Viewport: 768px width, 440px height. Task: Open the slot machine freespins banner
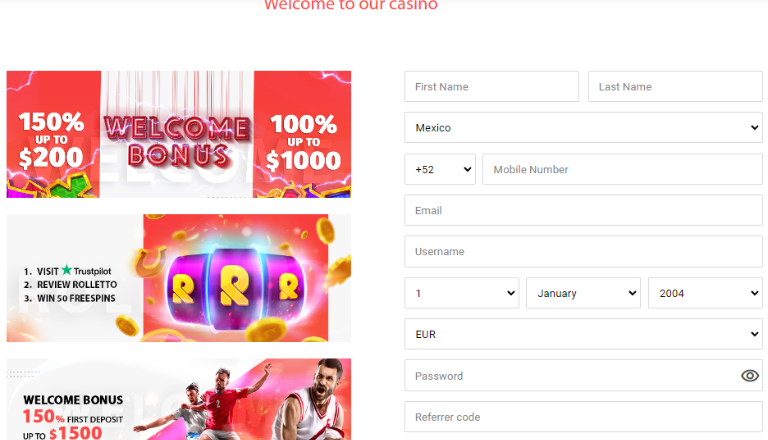point(179,278)
